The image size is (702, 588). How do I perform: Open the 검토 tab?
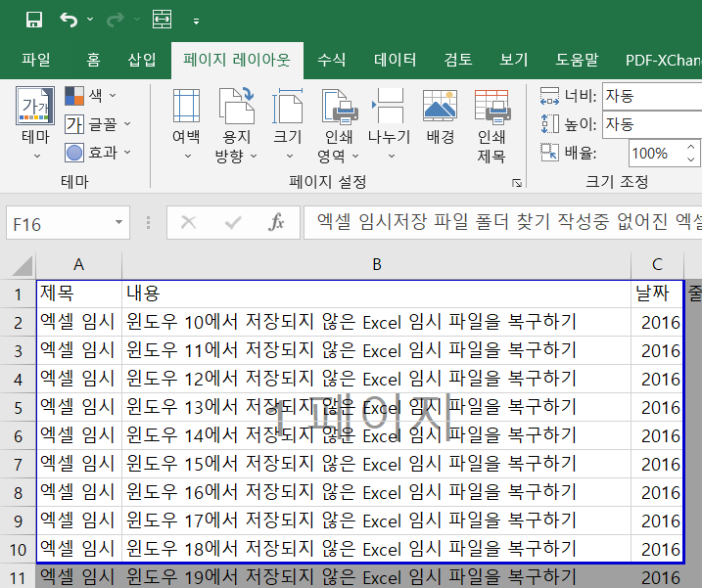coord(457,60)
